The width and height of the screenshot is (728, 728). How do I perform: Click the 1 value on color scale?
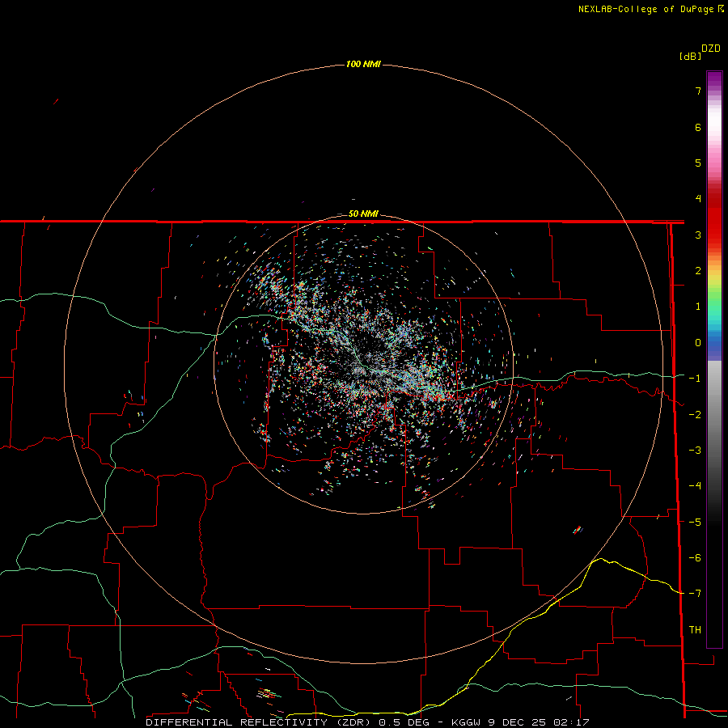tap(698, 307)
